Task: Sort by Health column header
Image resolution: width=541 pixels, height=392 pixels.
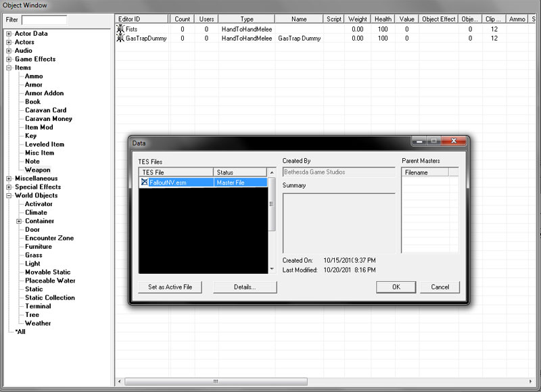Action: coord(383,19)
